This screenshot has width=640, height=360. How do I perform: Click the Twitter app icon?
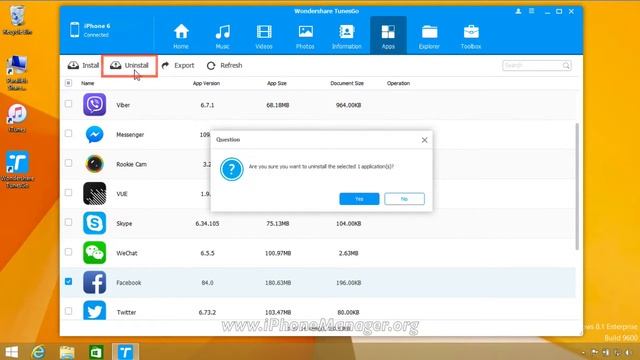click(x=95, y=310)
